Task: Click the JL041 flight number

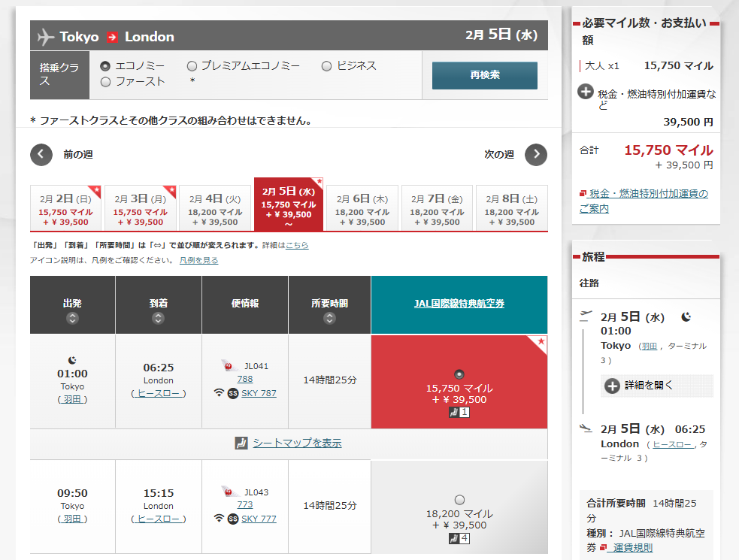Action: [x=256, y=366]
